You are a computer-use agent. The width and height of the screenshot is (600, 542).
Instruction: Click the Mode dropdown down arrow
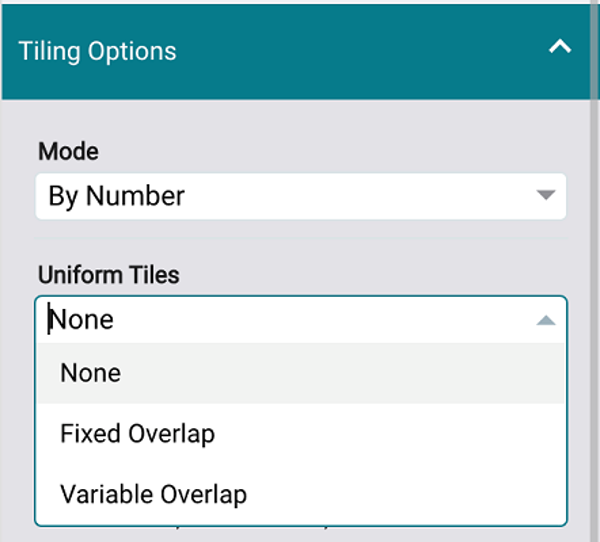[x=545, y=195]
